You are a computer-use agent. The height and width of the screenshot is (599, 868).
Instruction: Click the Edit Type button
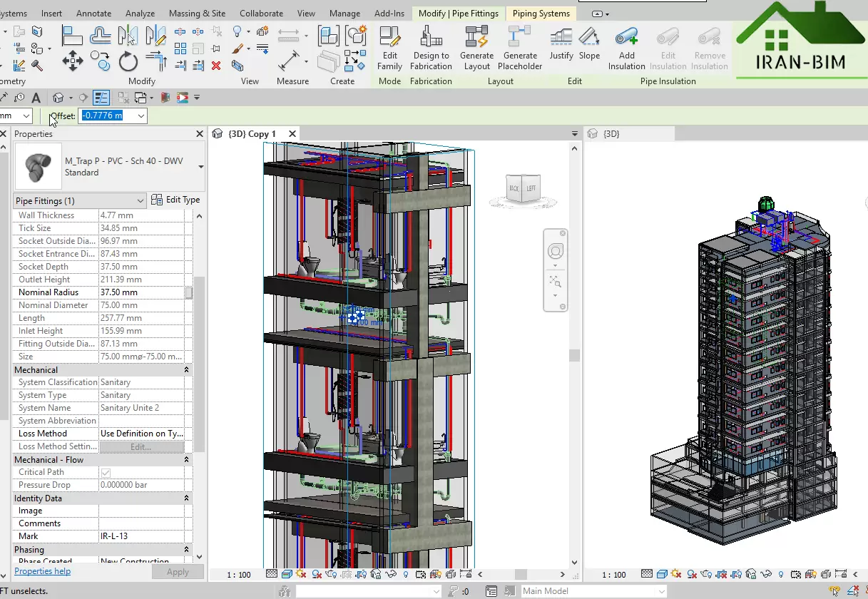[x=175, y=200]
